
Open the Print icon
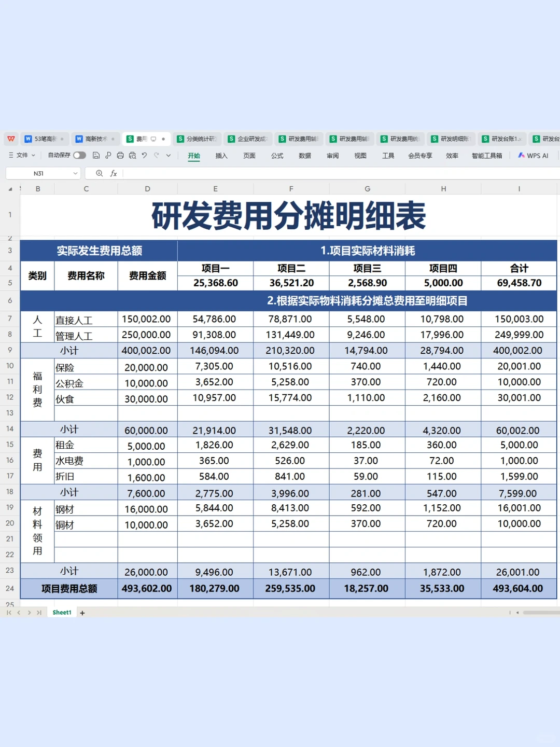click(x=120, y=156)
